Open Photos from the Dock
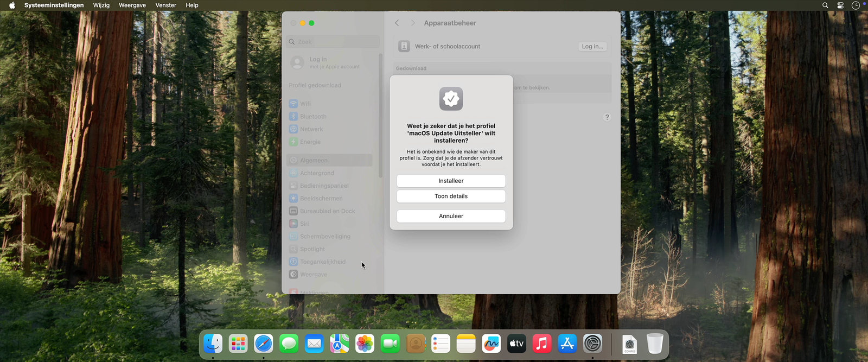Screen dimensions: 868x362 [x=365, y=344]
